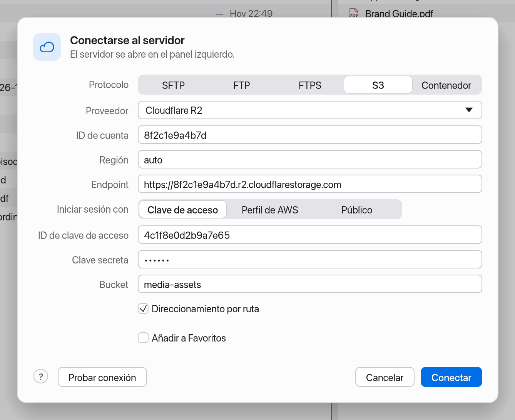Image resolution: width=515 pixels, height=420 pixels.
Task: Click the Brand Guide.pdf file icon
Action: [x=354, y=13]
